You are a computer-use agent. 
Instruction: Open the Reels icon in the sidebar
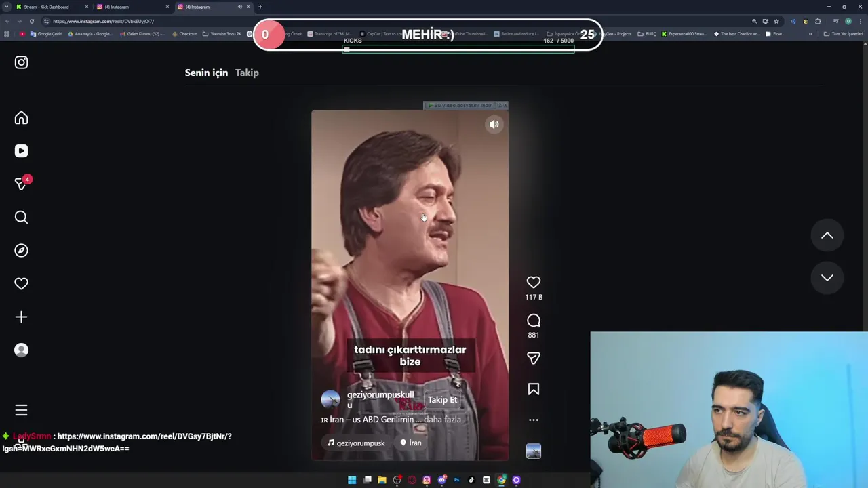pyautogui.click(x=21, y=151)
